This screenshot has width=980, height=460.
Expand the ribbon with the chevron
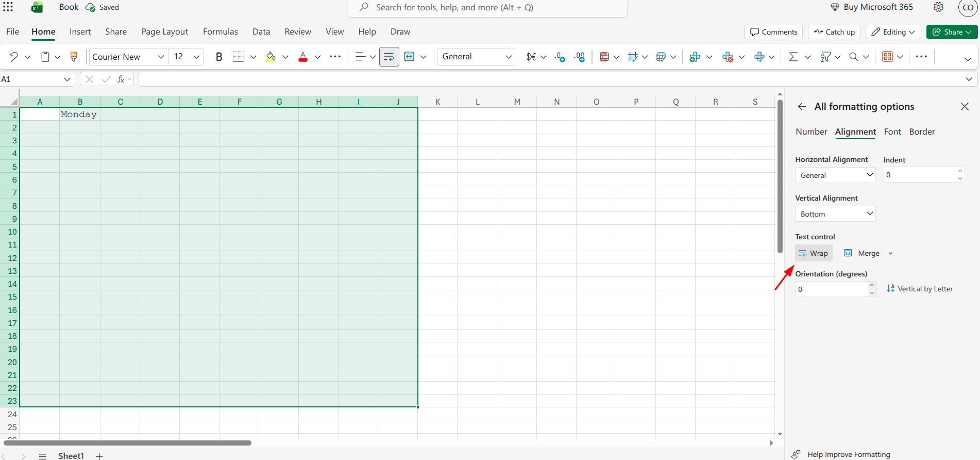[968, 59]
